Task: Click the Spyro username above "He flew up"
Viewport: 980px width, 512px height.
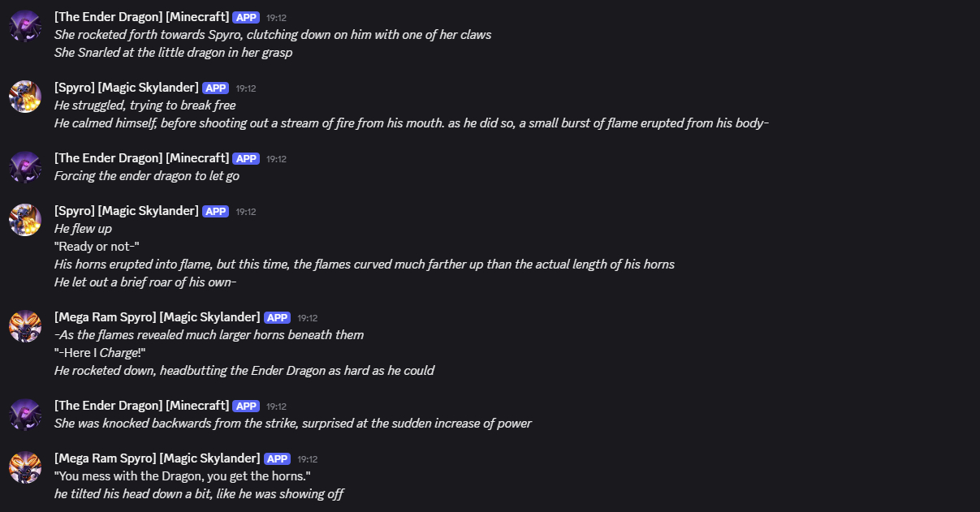Action: pyautogui.click(x=126, y=211)
